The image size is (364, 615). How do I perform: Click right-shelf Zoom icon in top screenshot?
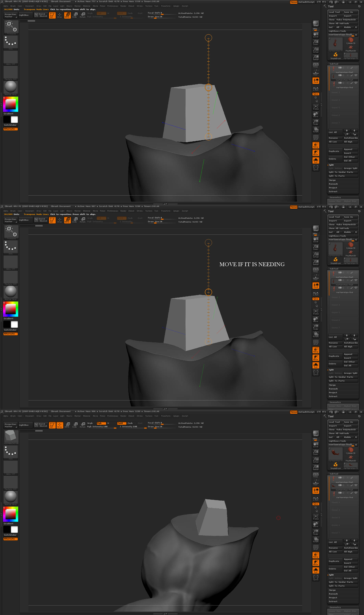point(316,43)
